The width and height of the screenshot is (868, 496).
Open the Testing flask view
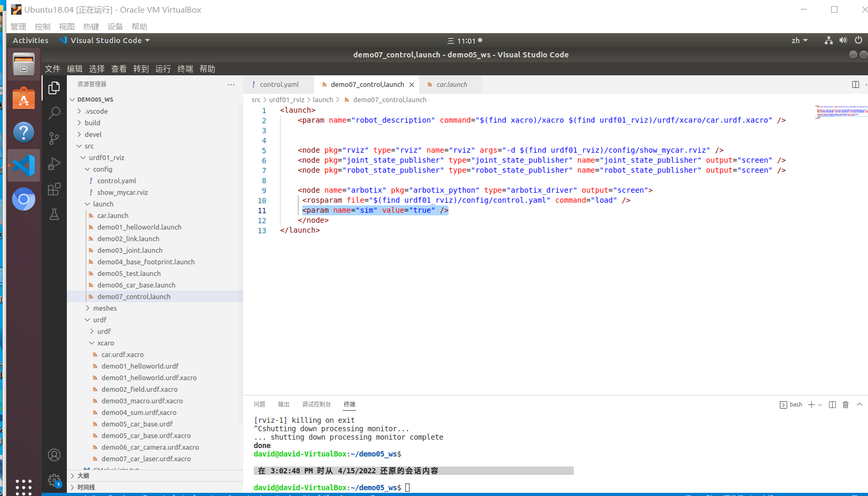point(54,214)
